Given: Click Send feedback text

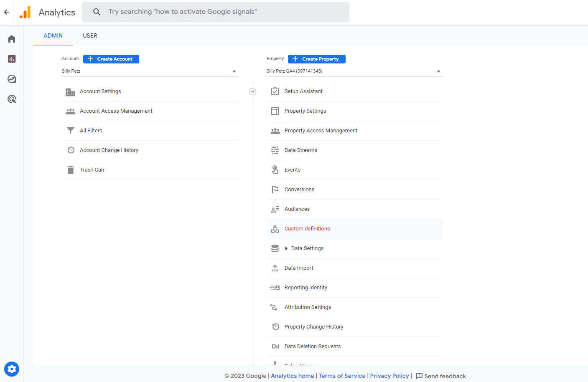Looking at the screenshot, I should (445, 376).
